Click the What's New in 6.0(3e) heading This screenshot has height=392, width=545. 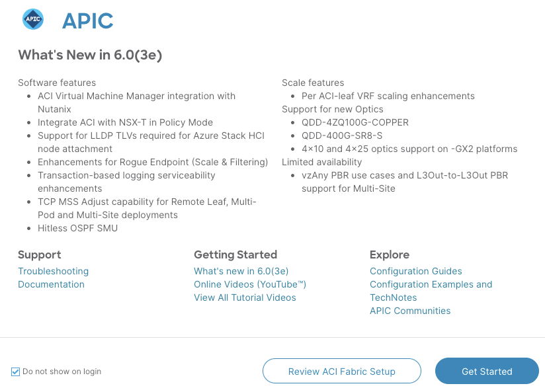click(90, 55)
